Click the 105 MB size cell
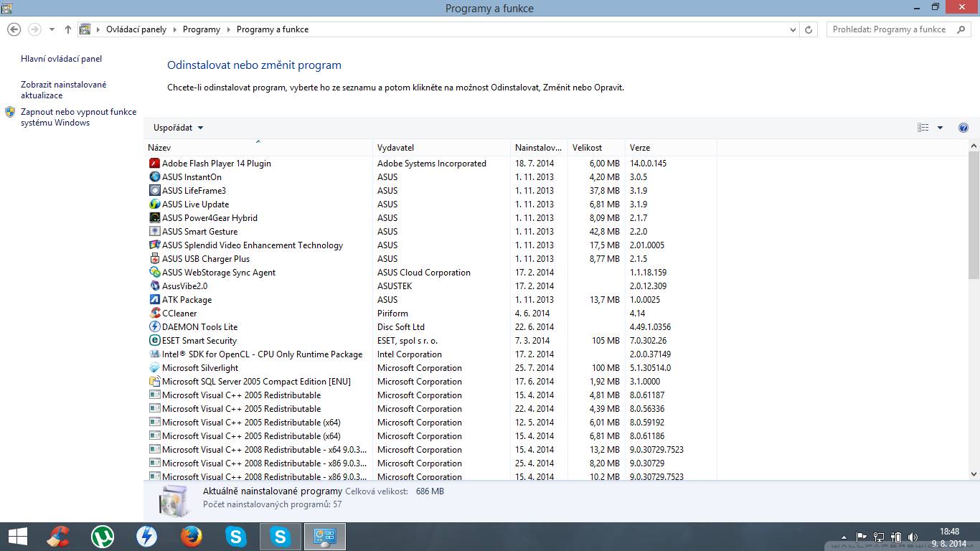The width and height of the screenshot is (980, 551). pos(606,341)
